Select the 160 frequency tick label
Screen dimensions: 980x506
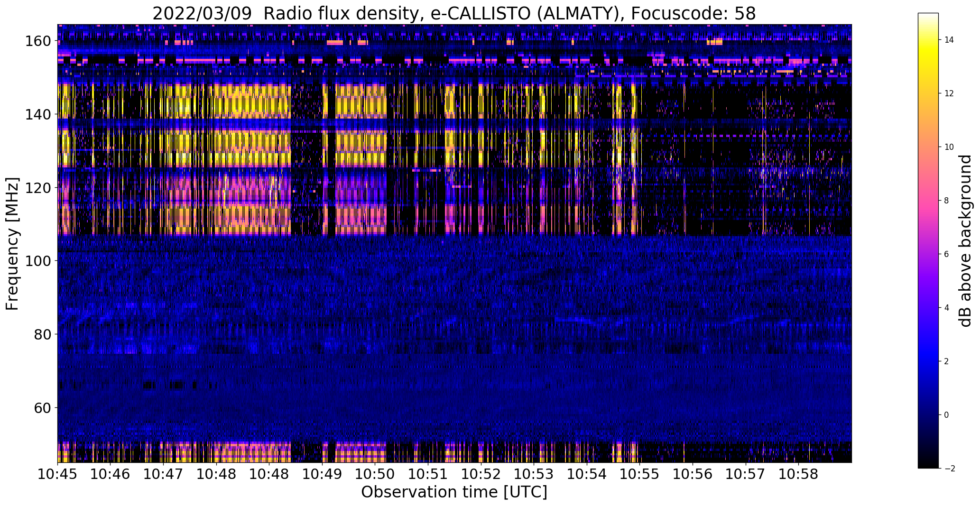[x=37, y=41]
